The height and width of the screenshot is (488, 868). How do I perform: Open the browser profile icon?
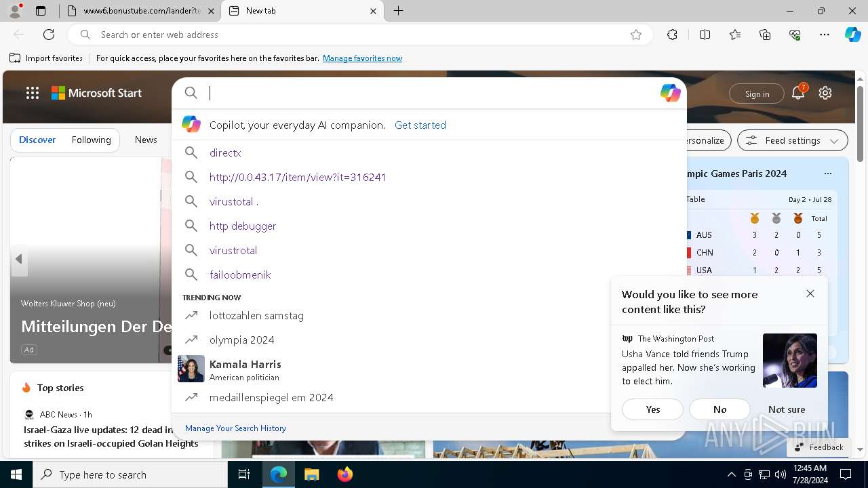(x=15, y=11)
